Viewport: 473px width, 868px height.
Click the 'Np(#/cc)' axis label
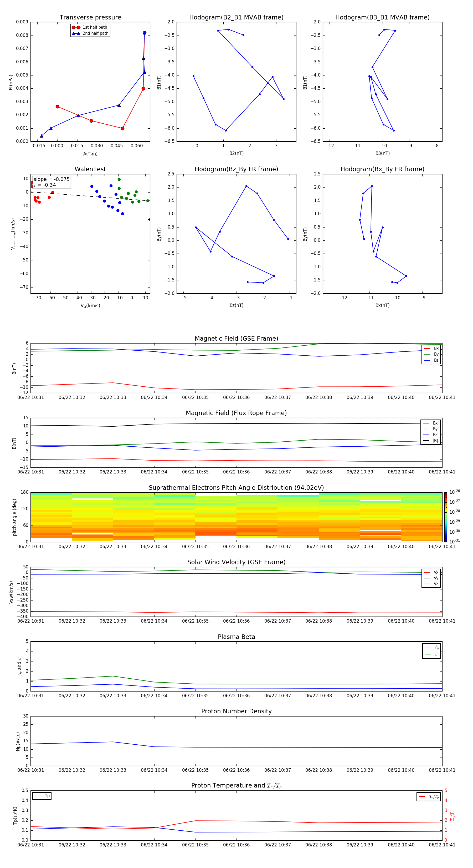[x=18, y=741]
